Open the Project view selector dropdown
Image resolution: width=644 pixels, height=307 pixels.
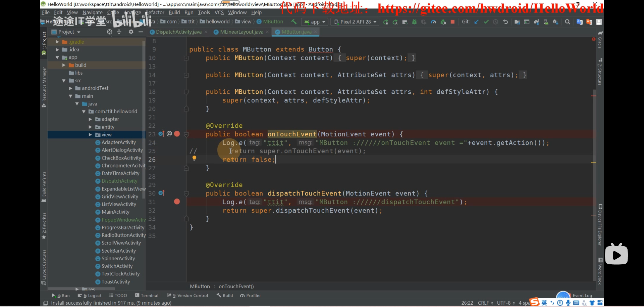(x=66, y=32)
